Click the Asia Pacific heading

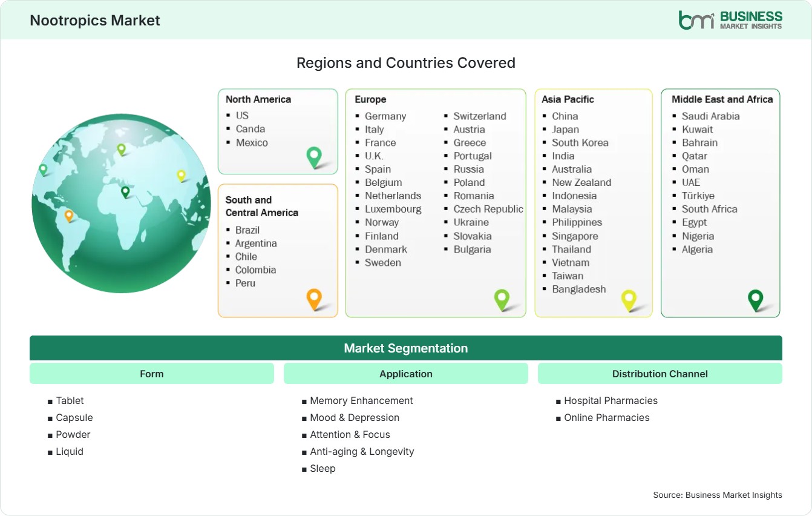pos(568,99)
